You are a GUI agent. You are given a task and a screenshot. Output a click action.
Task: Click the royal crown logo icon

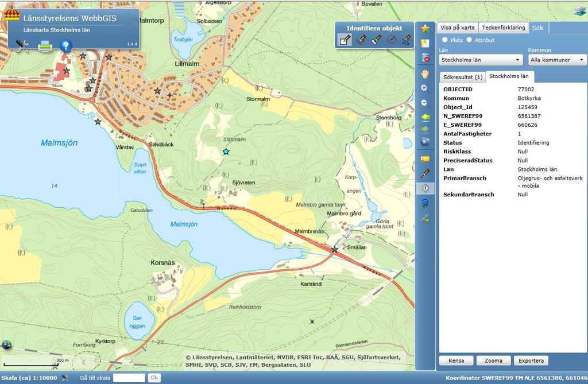[x=12, y=14]
